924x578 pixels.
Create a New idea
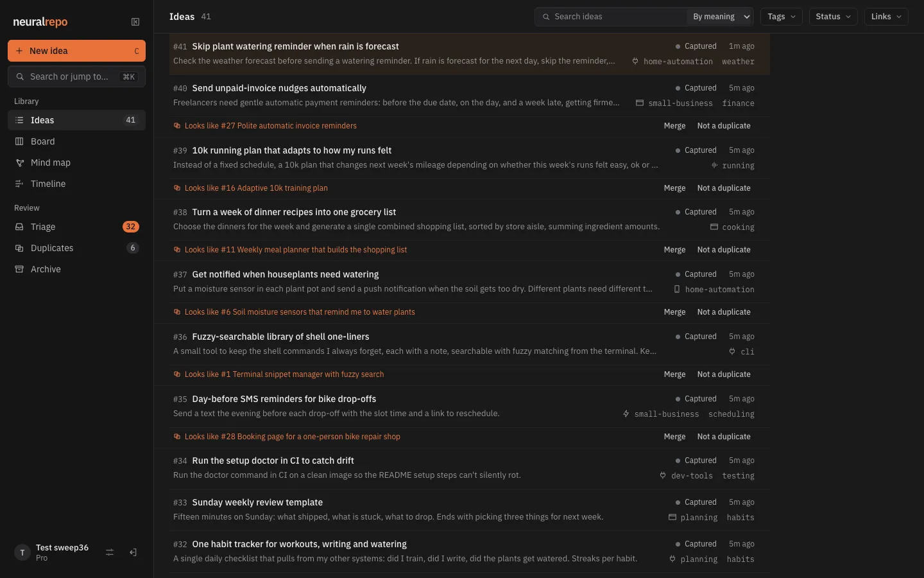[76, 51]
